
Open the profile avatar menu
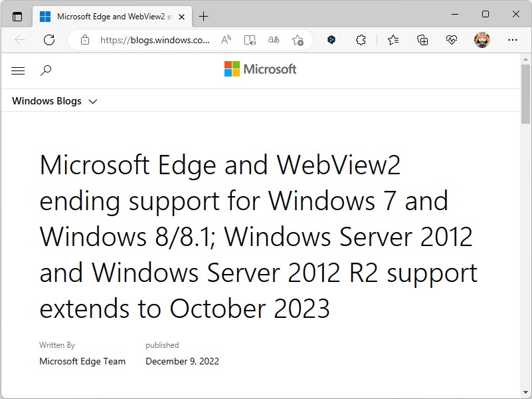click(480, 40)
